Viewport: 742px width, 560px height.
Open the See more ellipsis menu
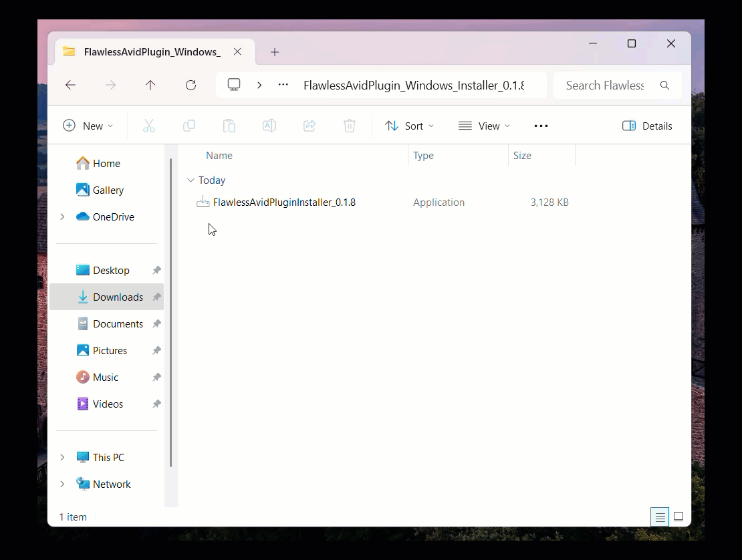coord(541,126)
